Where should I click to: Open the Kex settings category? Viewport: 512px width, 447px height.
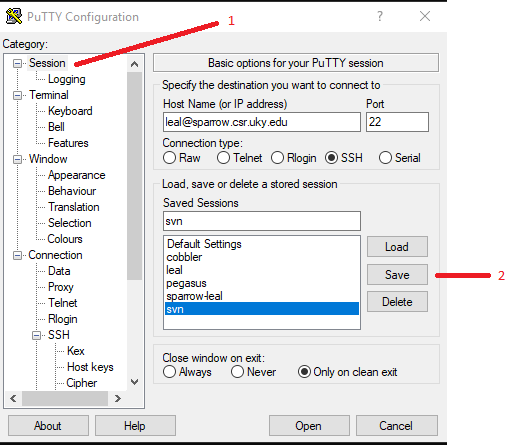[x=76, y=351]
